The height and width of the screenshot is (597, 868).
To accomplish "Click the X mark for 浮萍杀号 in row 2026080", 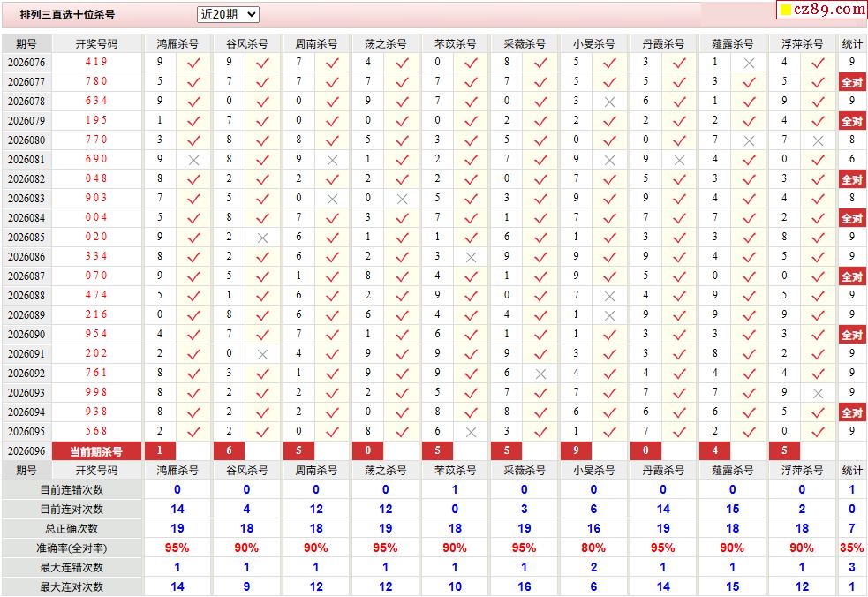I will tap(819, 140).
